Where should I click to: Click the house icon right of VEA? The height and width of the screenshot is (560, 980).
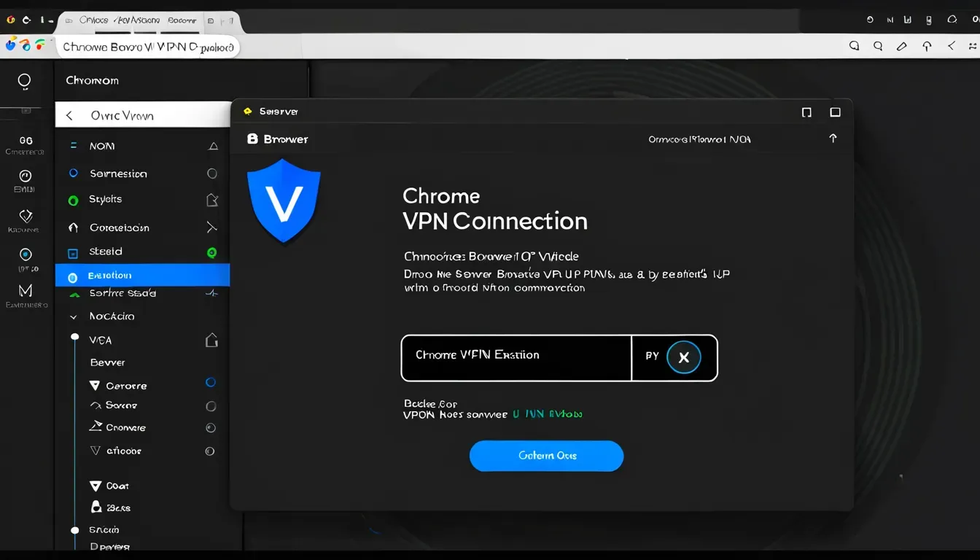(x=211, y=340)
